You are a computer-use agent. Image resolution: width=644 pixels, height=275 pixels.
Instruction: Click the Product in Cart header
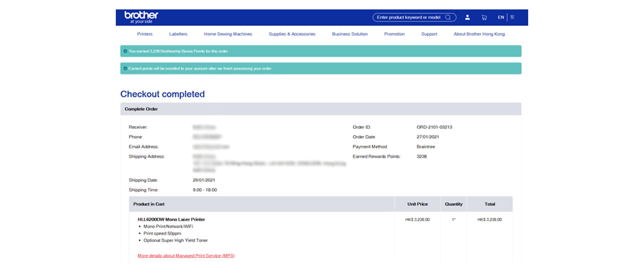(149, 204)
